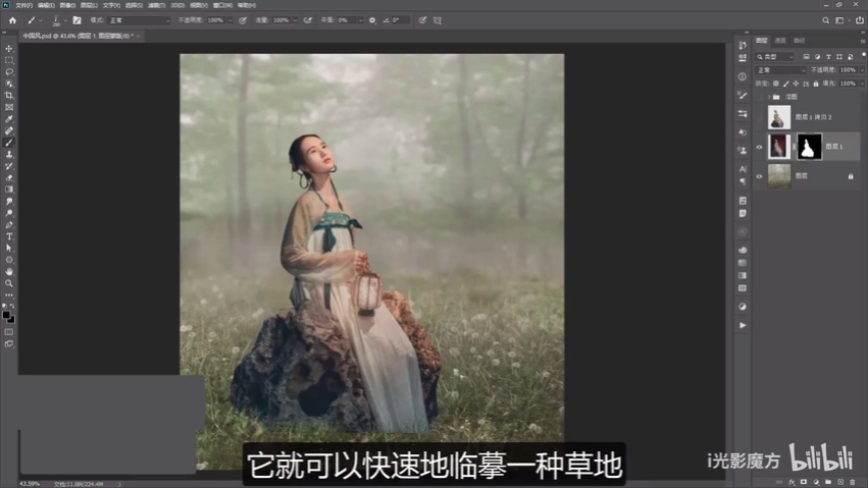Select the Ellipse shape tool

click(9, 259)
